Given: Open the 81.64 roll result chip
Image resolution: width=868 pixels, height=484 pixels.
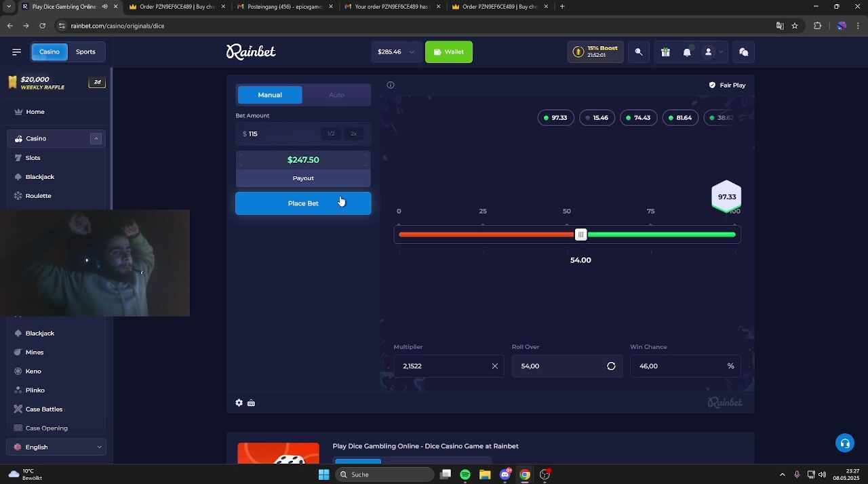Looking at the screenshot, I should click(680, 118).
